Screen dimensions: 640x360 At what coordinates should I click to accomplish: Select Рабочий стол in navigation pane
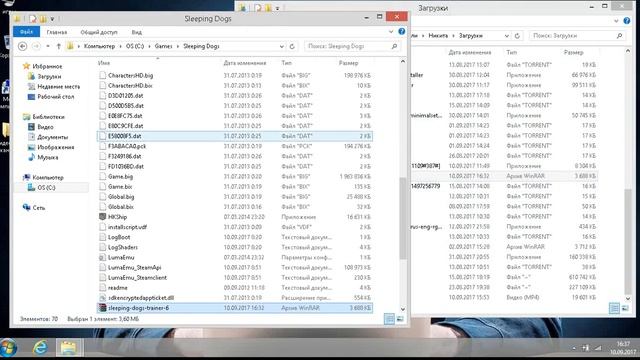pos(56,97)
